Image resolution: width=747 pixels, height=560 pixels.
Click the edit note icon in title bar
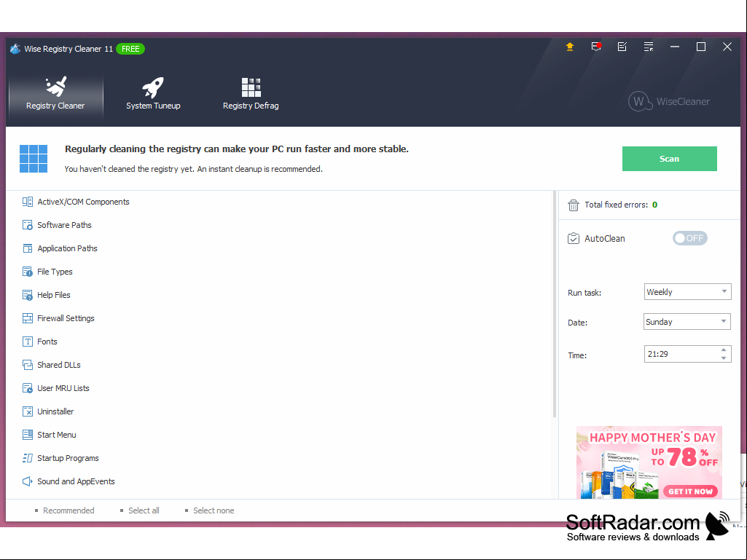(x=622, y=47)
